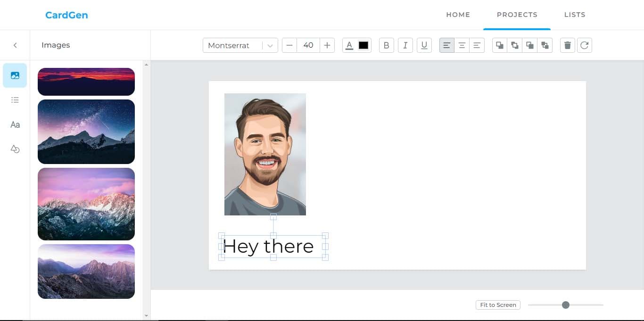Click the reset/refresh icon in the toolbar
644x321 pixels.
(x=585, y=45)
